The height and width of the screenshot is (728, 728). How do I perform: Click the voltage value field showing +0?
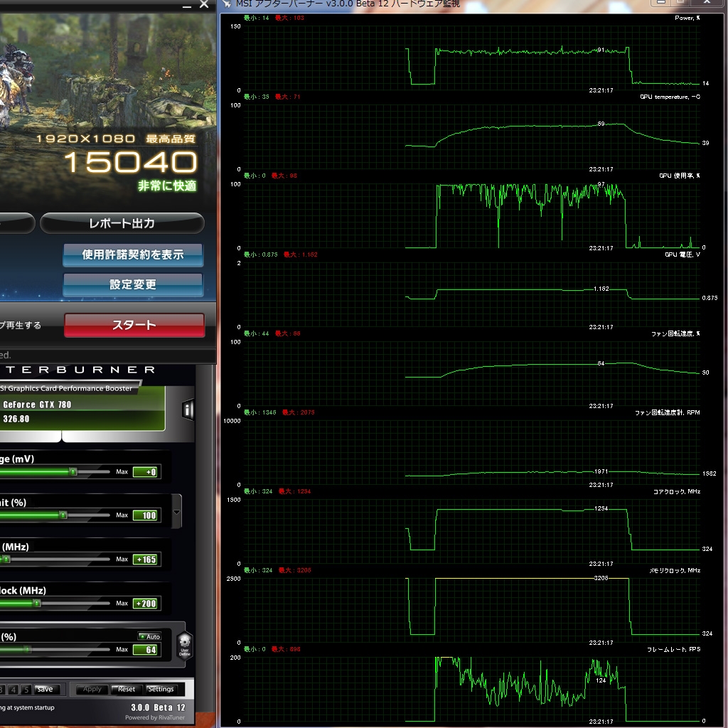tap(146, 472)
